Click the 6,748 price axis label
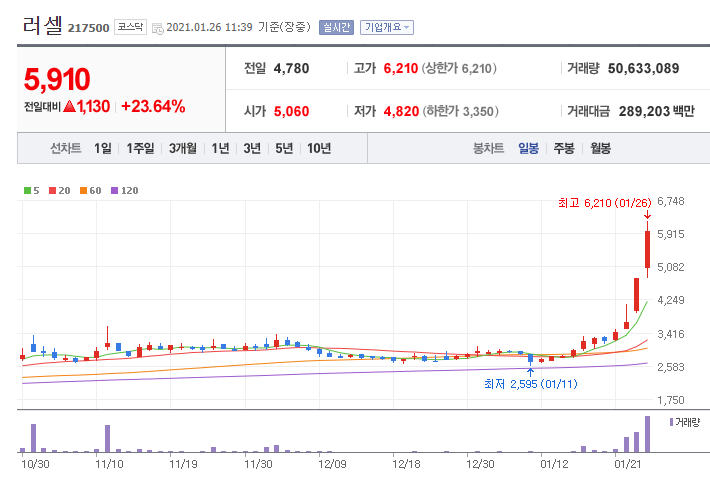Image resolution: width=710 pixels, height=486 pixels. pos(671,201)
